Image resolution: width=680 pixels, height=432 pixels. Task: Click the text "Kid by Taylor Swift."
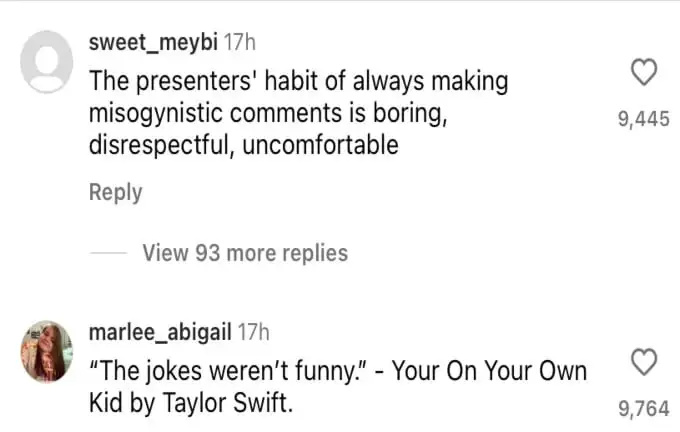click(x=191, y=403)
